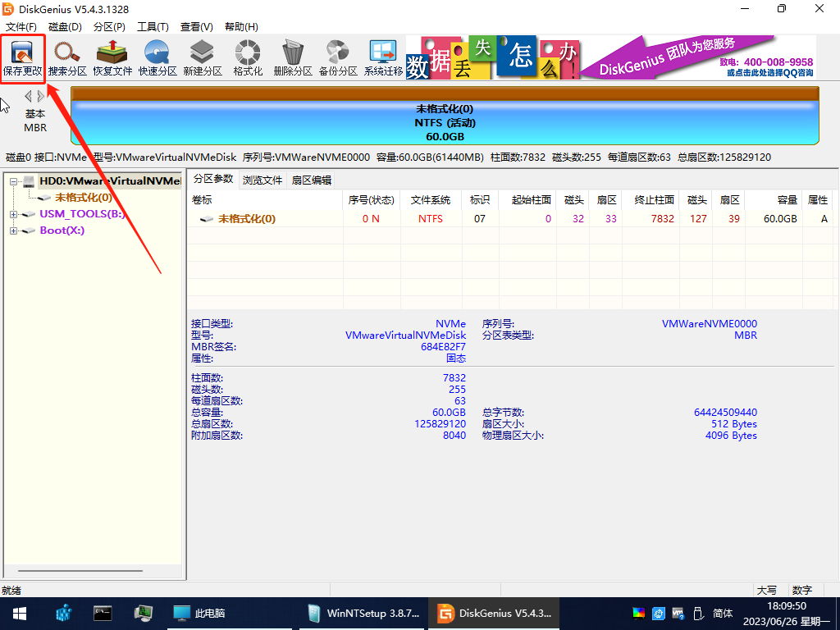
Task: Click MBR signature value 684E82F7
Action: [x=443, y=347]
